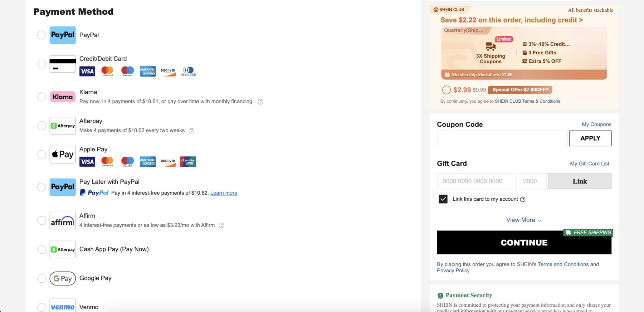
Task: Select the Credit/Debit Card radio button
Action: point(42,64)
